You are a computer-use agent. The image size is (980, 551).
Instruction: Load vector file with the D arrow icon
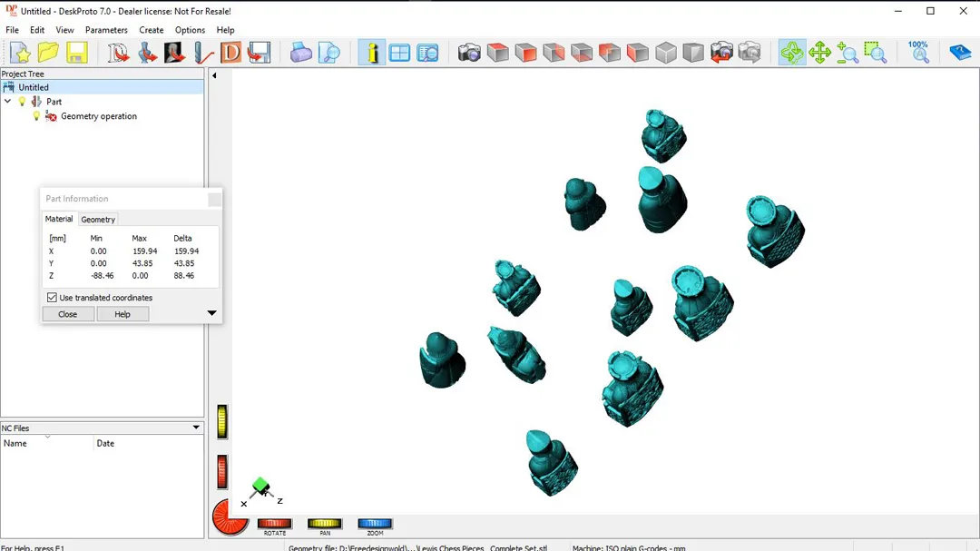[x=117, y=53]
